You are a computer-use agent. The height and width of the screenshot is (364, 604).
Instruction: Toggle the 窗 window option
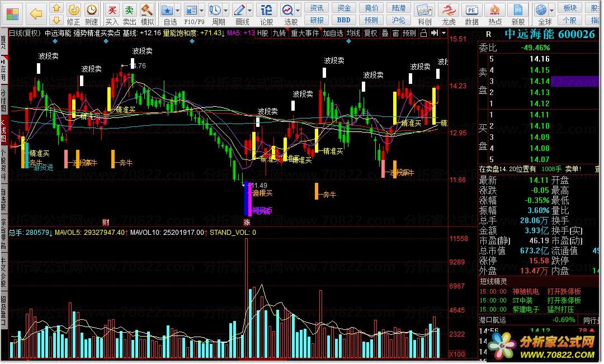click(x=395, y=33)
